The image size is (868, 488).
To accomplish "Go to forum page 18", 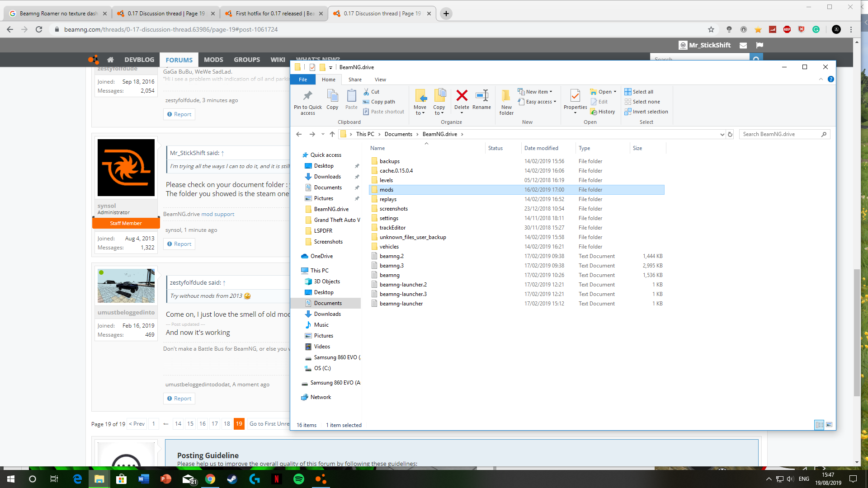I will point(227,424).
